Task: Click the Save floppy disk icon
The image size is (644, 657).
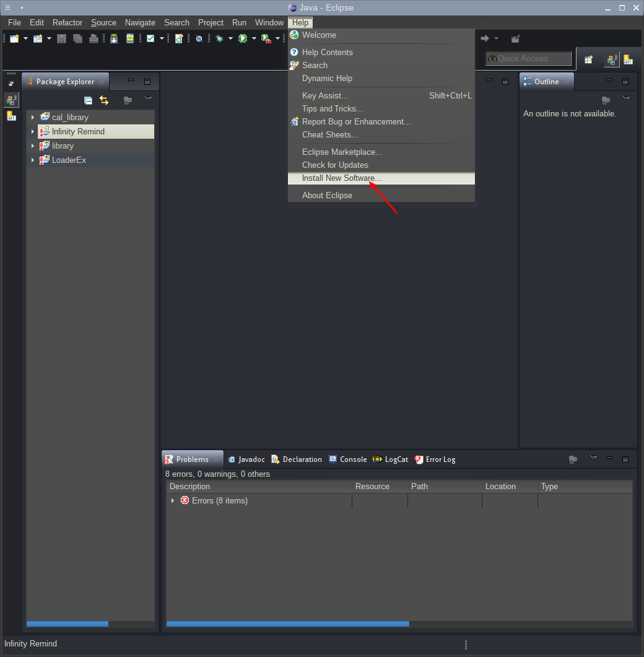Action: point(61,38)
